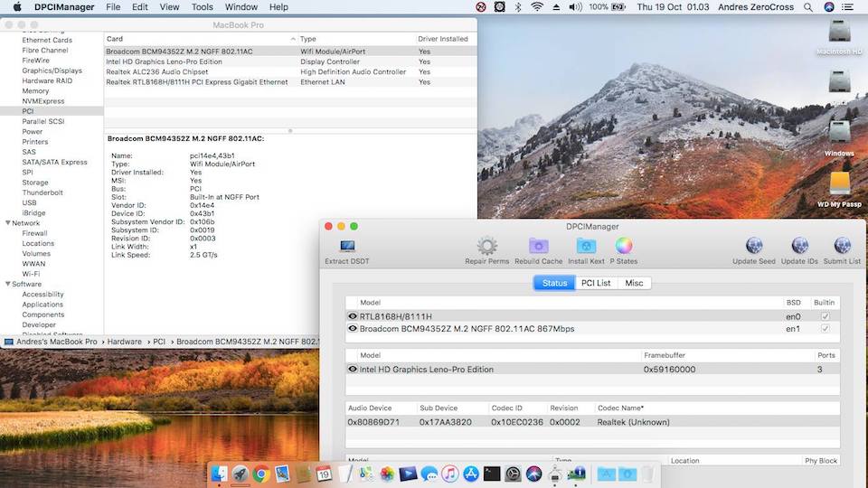Select Realtek RTL8168H/8111H PCI Express row

290,82
